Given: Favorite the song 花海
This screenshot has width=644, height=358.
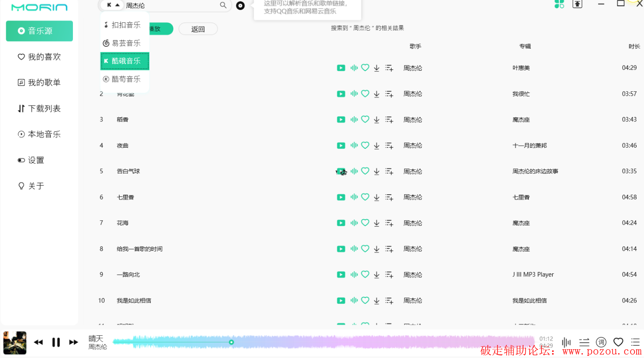Looking at the screenshot, I should click(x=365, y=223).
